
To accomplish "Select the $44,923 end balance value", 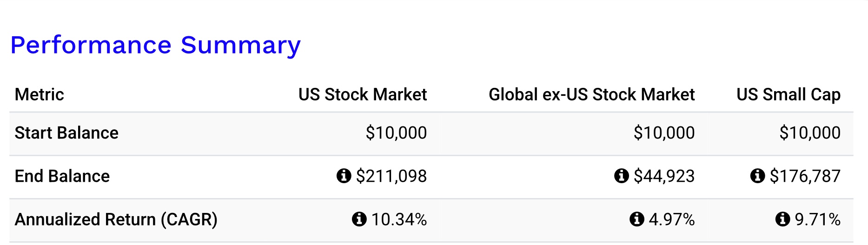I will [x=664, y=176].
